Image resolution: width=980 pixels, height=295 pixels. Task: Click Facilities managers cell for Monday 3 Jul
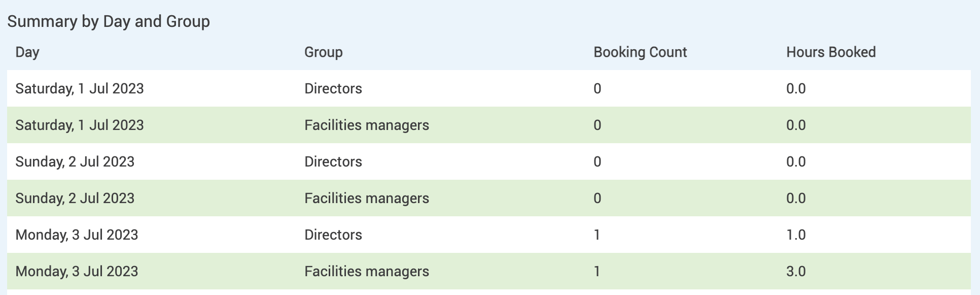[x=366, y=272]
